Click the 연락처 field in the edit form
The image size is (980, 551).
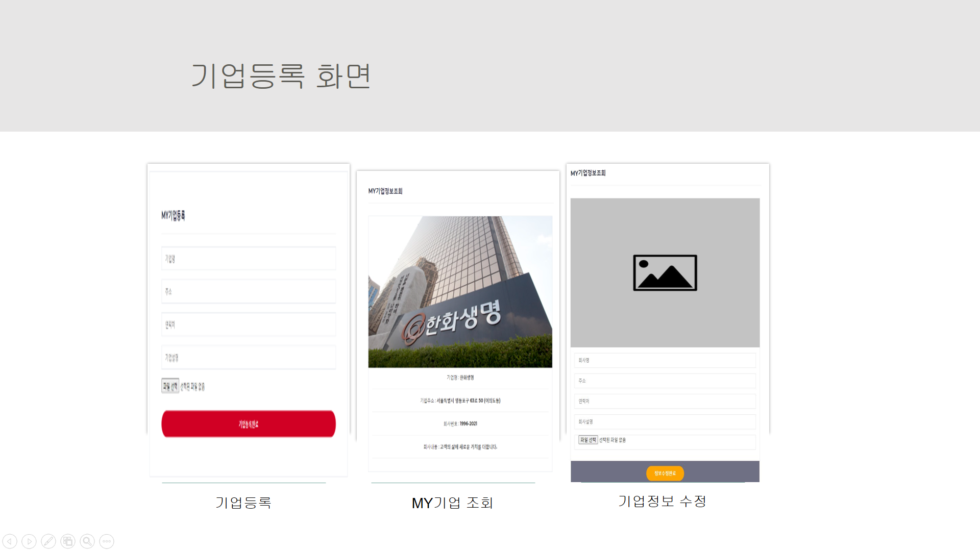tap(665, 401)
